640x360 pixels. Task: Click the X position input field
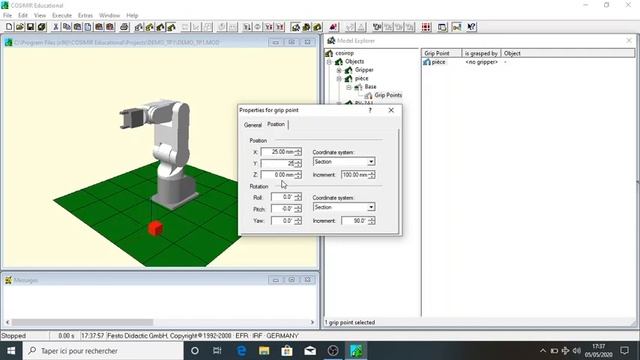278,152
